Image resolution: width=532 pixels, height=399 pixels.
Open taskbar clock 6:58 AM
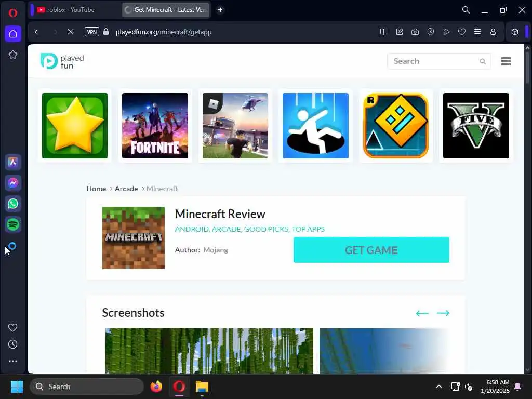[x=495, y=387]
